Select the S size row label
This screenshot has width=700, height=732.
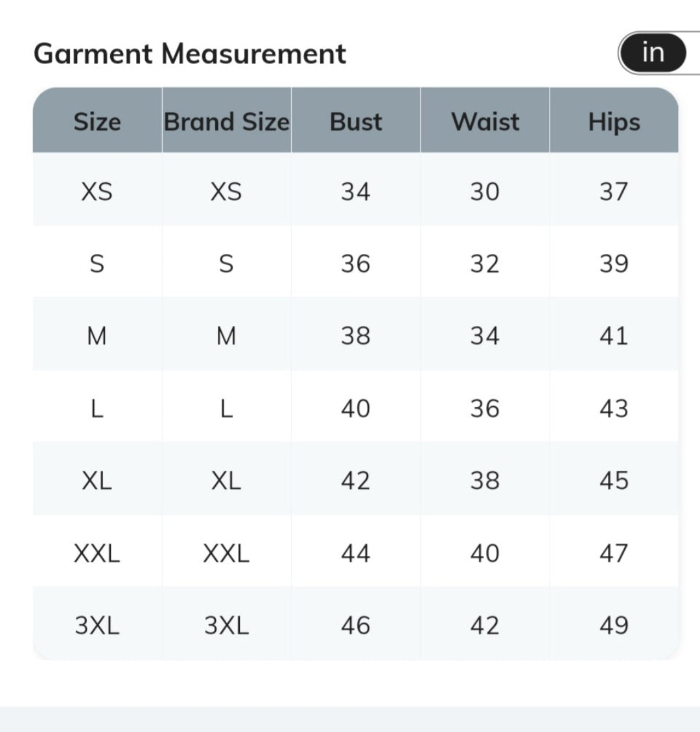pyautogui.click(x=97, y=264)
